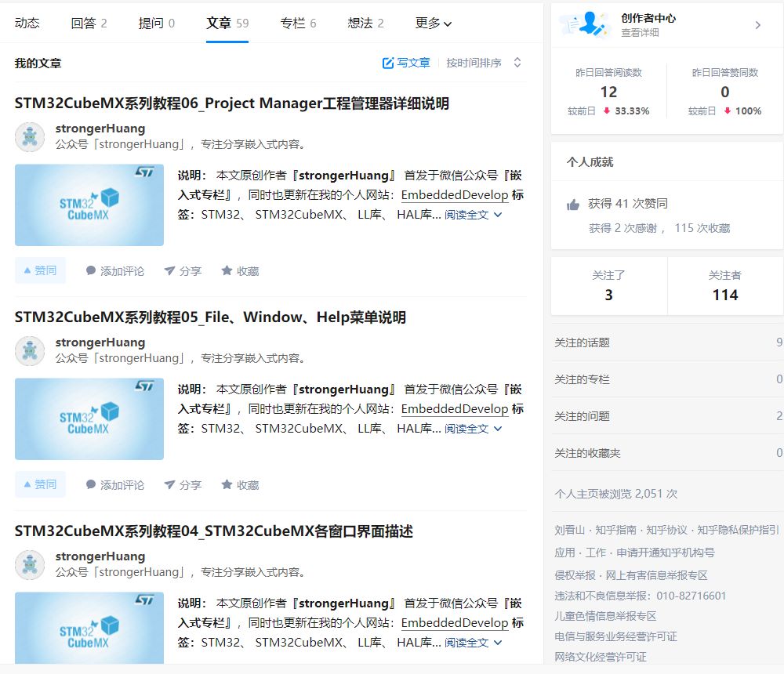784x674 pixels.
Task: Click the comment bubble icon under 教程05
Action: pos(90,484)
